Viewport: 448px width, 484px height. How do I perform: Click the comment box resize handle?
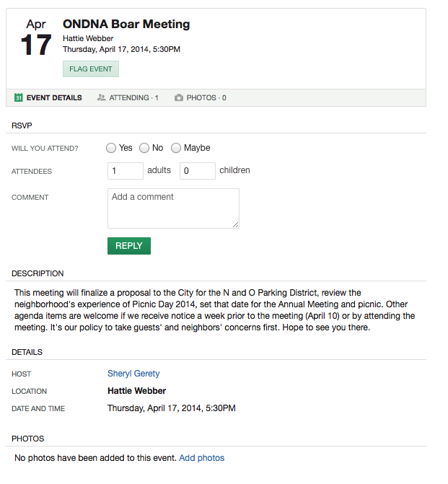pos(236,225)
